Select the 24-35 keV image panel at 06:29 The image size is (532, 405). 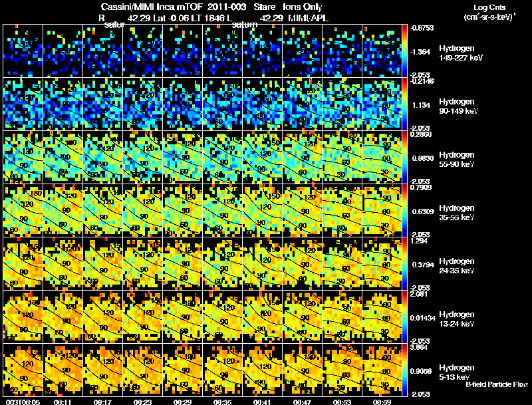[x=182, y=264]
